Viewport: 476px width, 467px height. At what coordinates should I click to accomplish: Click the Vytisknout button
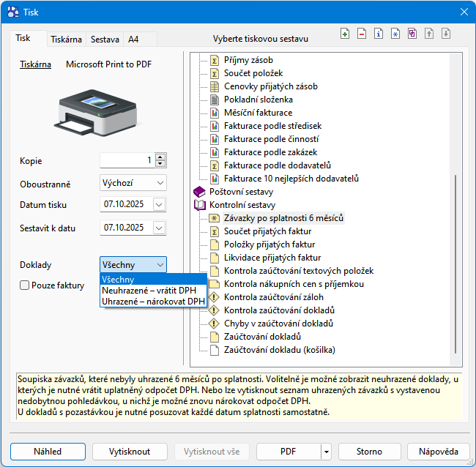130,452
